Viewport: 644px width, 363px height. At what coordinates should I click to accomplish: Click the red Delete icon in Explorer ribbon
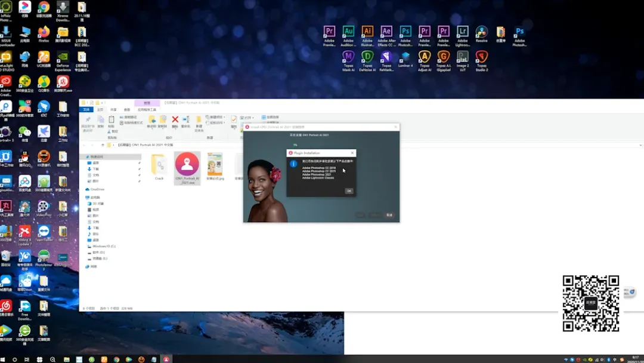(175, 122)
